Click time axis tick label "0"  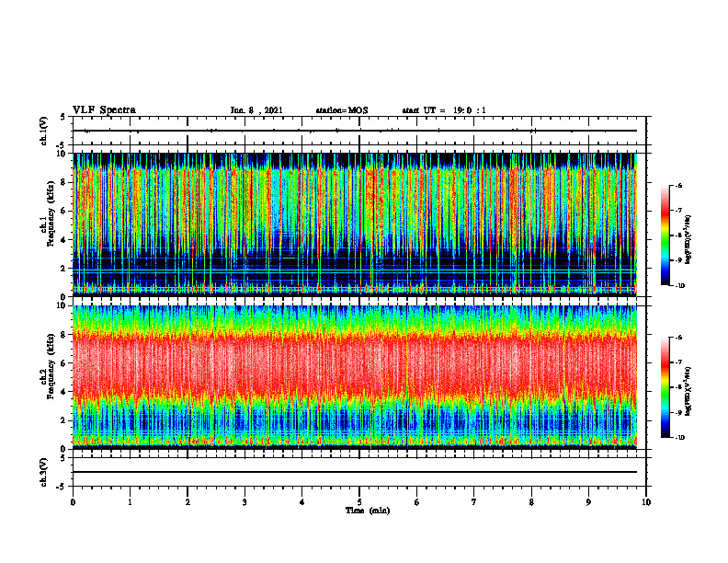(x=73, y=502)
